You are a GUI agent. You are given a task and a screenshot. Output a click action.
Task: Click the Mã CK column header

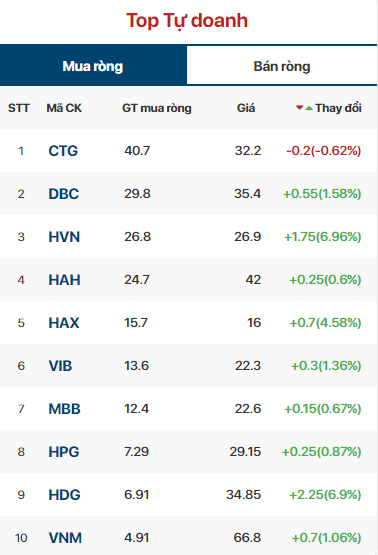[64, 108]
